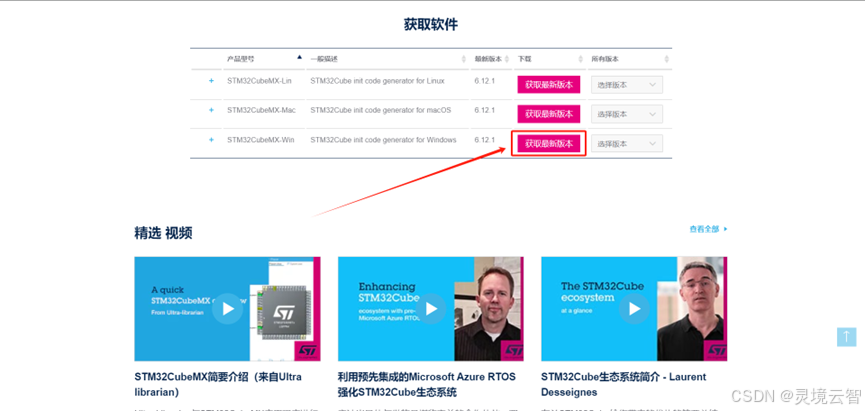Open version dropdown for STM32CubeMX-Win
The height and width of the screenshot is (411, 865).
[x=627, y=144]
